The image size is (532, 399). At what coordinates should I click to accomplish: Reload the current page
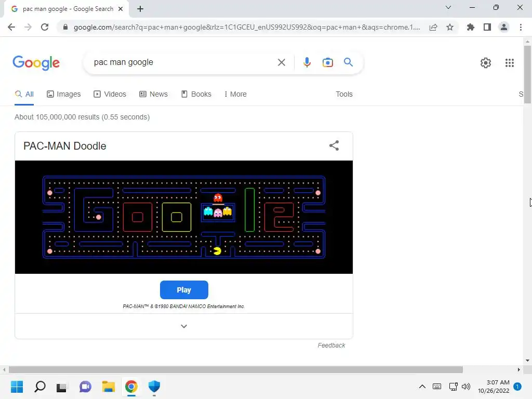click(45, 27)
